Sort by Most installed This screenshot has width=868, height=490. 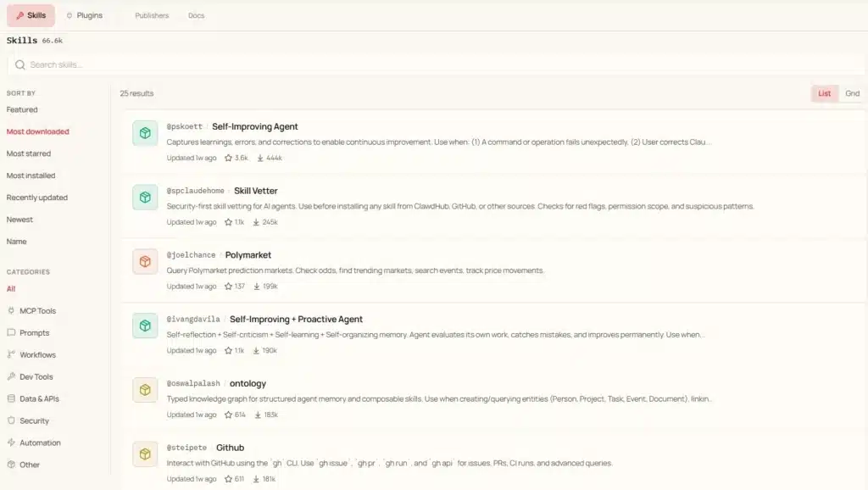click(31, 175)
